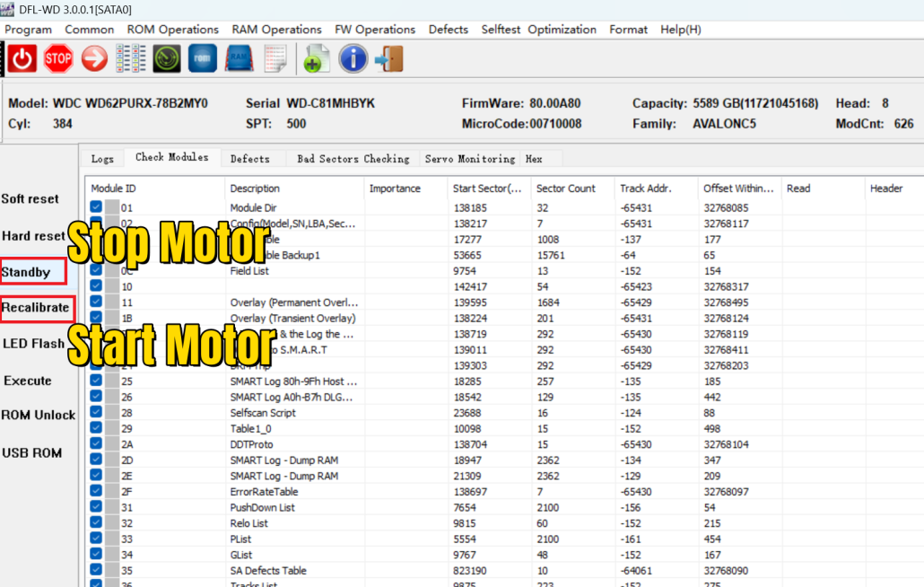Click the LED Flash button

[x=33, y=344]
